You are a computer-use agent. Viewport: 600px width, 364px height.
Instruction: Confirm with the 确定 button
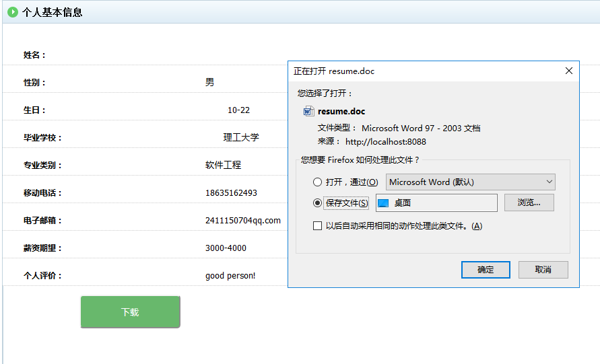tap(486, 270)
